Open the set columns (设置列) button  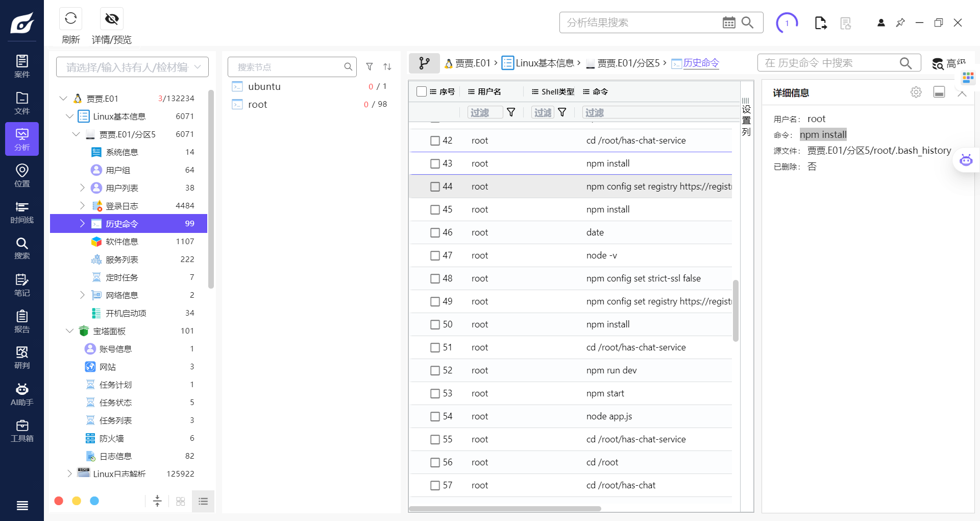(746, 117)
